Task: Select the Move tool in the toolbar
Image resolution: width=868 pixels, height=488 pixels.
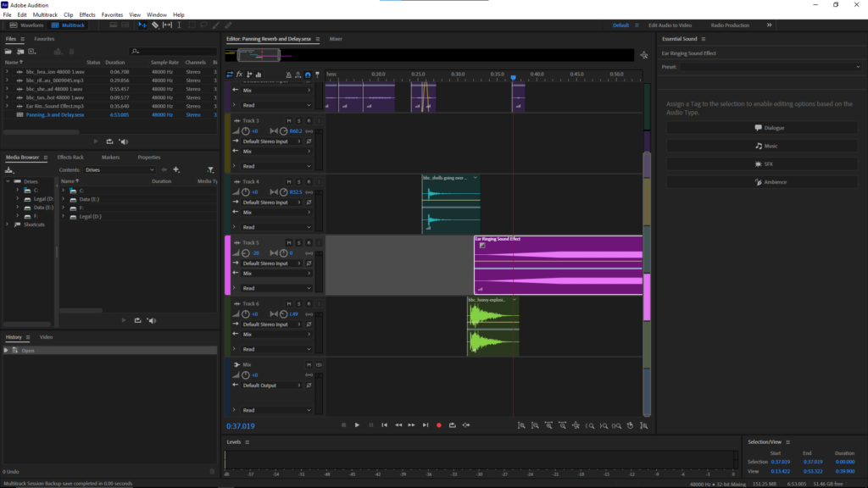Action: (x=142, y=25)
